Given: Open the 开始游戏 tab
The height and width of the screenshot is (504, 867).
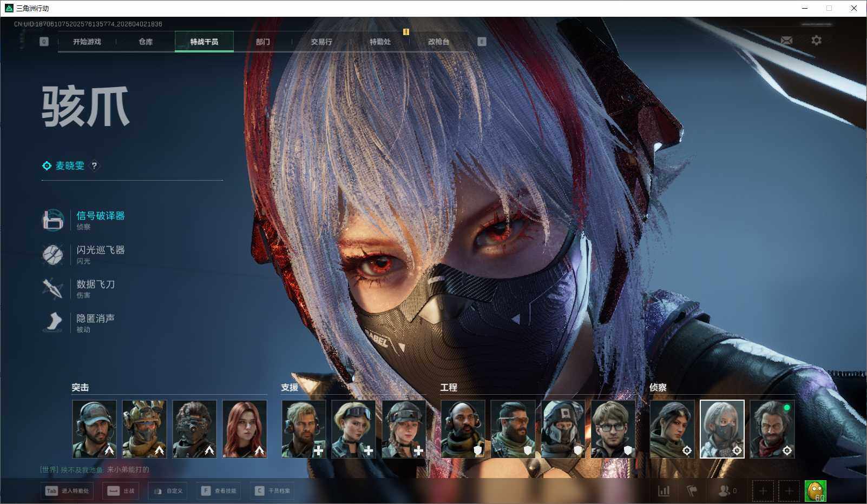Looking at the screenshot, I should tap(87, 42).
